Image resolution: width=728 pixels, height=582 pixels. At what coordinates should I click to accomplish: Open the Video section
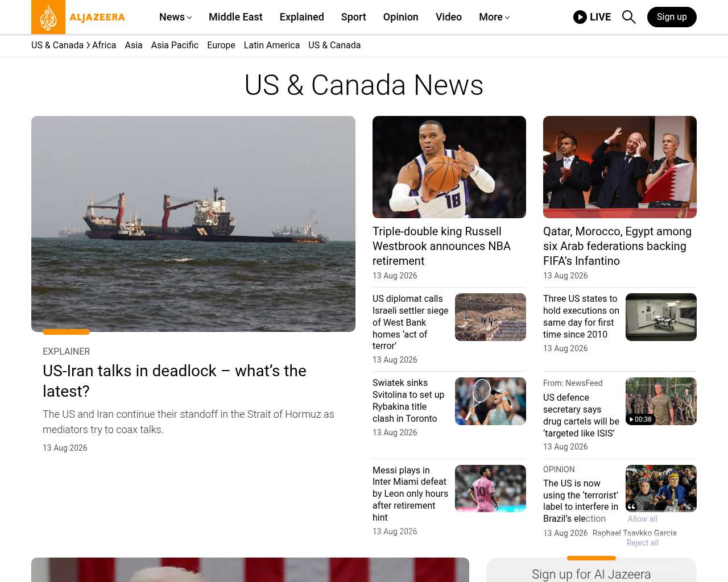449,17
